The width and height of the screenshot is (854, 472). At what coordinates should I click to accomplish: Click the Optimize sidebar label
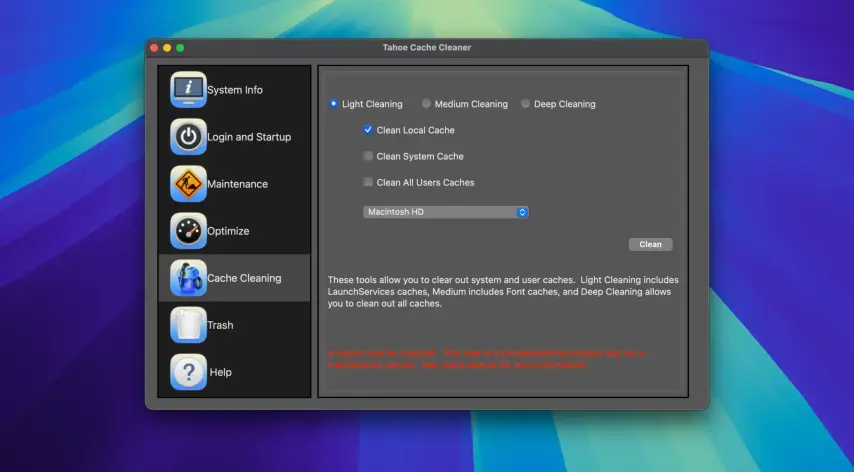(x=228, y=231)
